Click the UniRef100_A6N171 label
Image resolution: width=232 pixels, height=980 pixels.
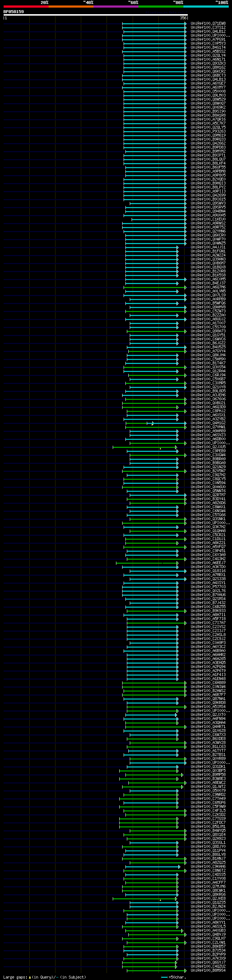208,59
